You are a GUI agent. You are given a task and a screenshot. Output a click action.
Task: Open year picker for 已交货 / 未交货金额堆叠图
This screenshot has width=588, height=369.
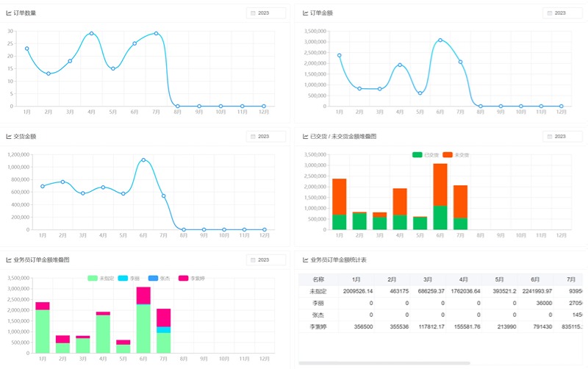point(562,137)
